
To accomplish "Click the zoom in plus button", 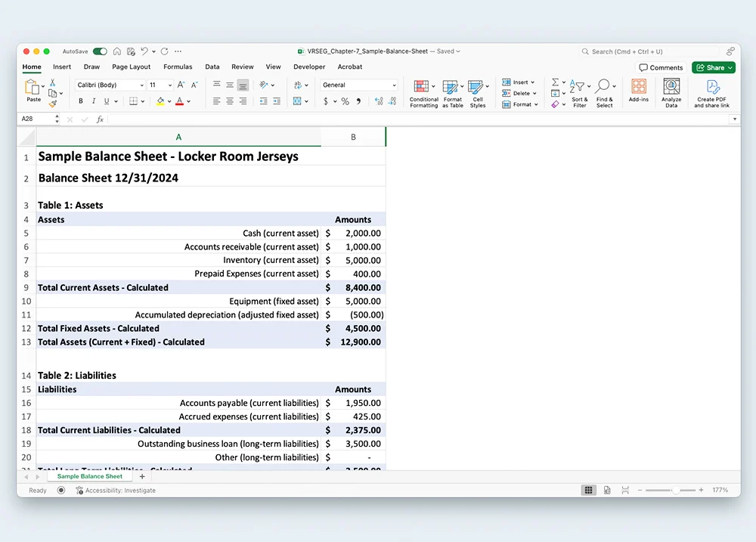I will pos(701,490).
